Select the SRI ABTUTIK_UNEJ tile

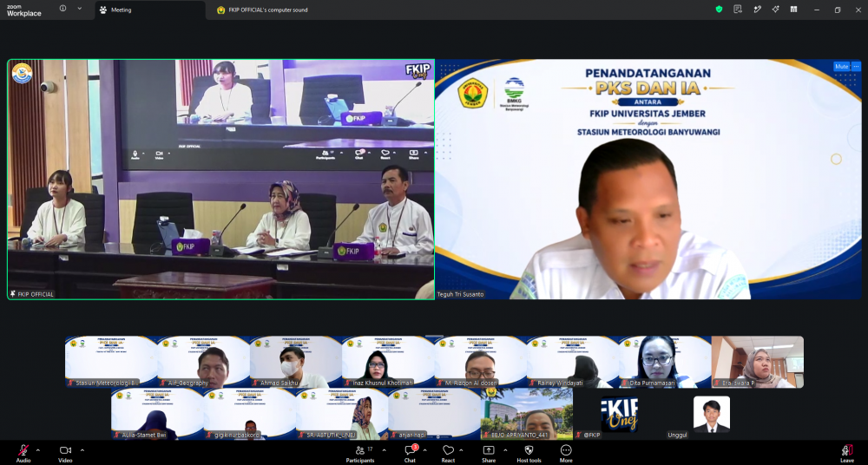click(x=342, y=414)
